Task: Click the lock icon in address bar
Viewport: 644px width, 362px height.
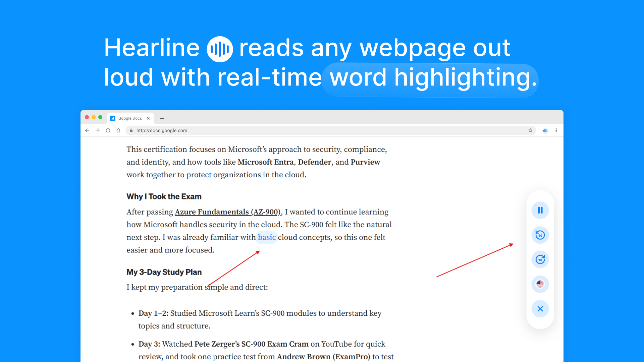Action: coord(131,130)
